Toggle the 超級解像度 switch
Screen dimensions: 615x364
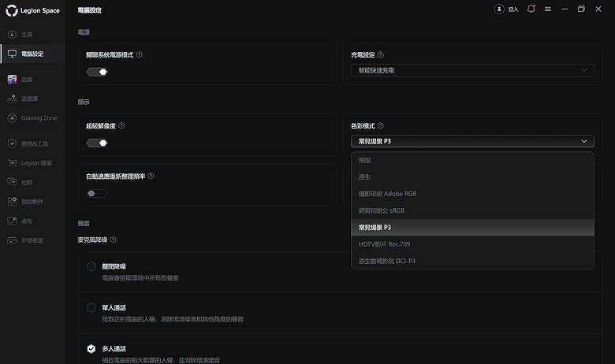(97, 143)
